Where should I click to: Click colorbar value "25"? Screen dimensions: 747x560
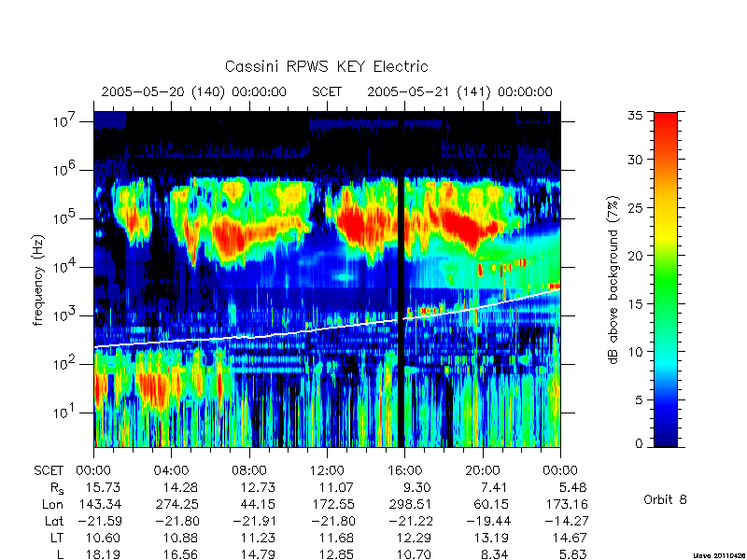coord(635,207)
